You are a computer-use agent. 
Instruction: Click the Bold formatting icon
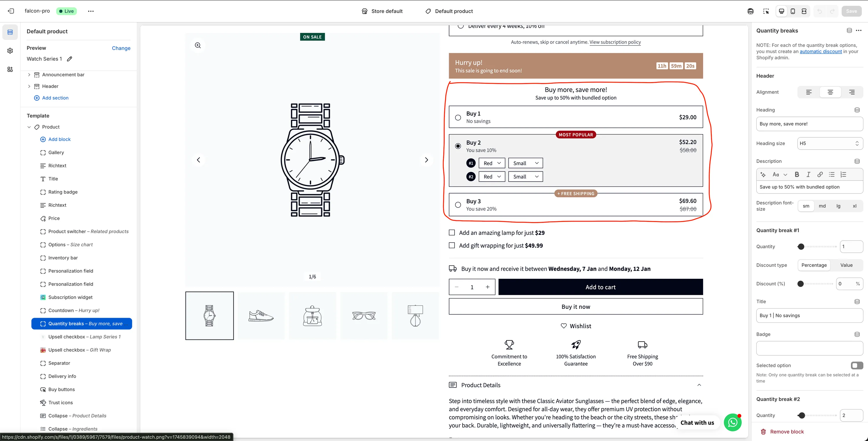pyautogui.click(x=797, y=174)
